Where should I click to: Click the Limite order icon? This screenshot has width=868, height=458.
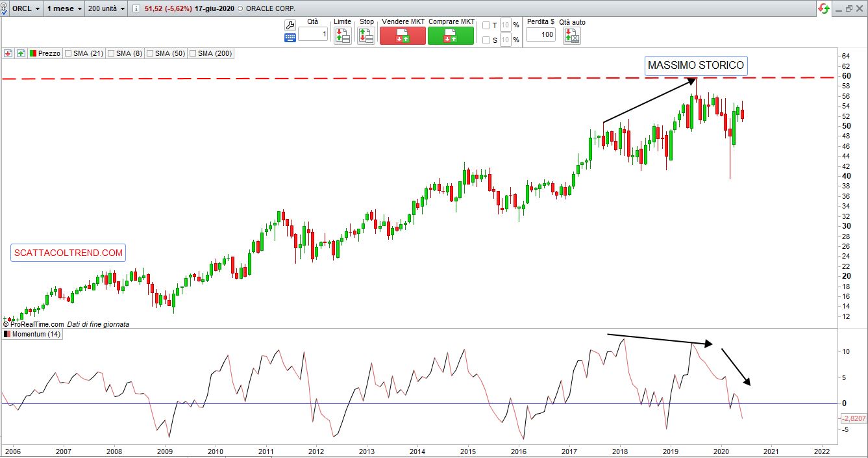pyautogui.click(x=342, y=36)
